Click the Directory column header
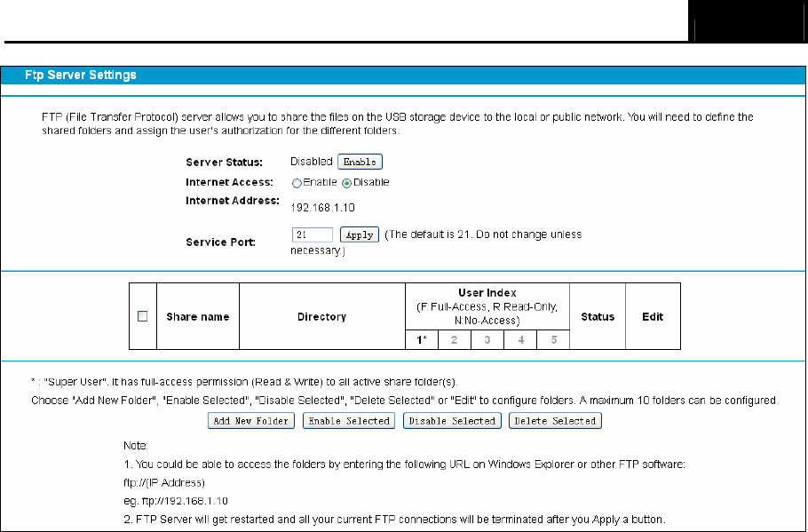Viewport: 808px width, 532px height. [x=322, y=316]
